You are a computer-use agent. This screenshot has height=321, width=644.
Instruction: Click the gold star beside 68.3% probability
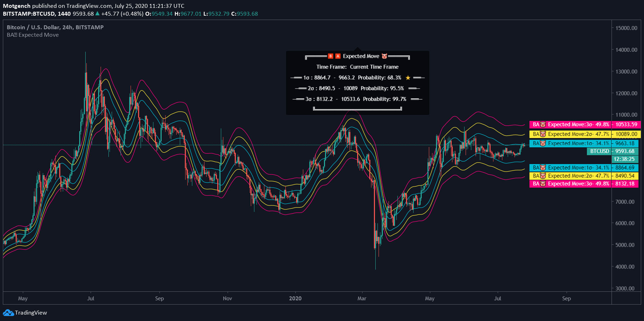click(408, 78)
